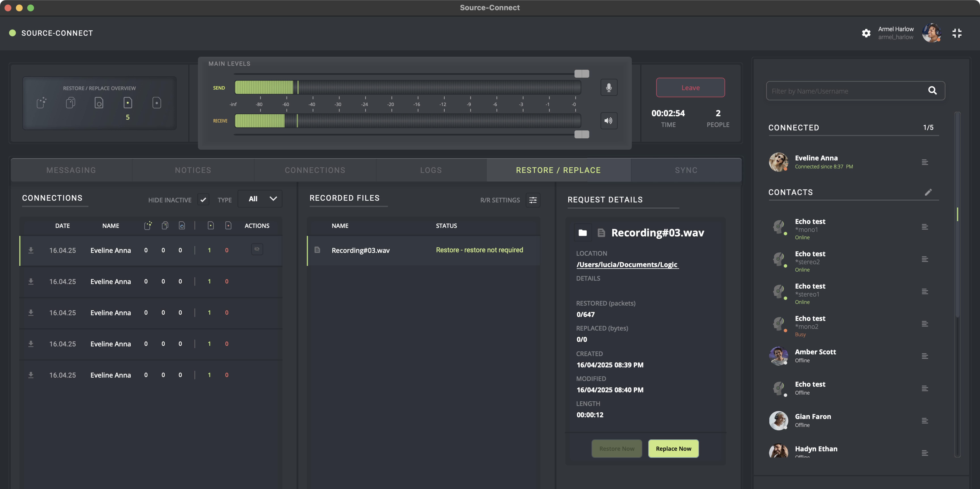Open Eveline Anna's connected contact menu

(925, 162)
